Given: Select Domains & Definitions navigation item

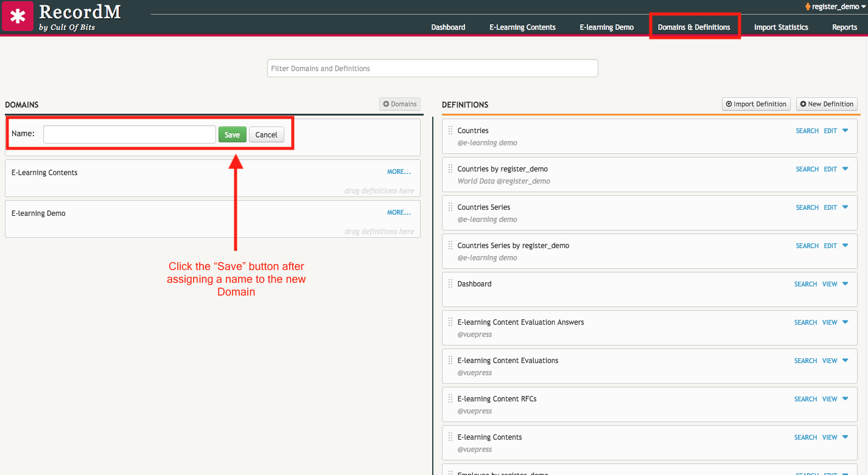Looking at the screenshot, I should (x=694, y=27).
